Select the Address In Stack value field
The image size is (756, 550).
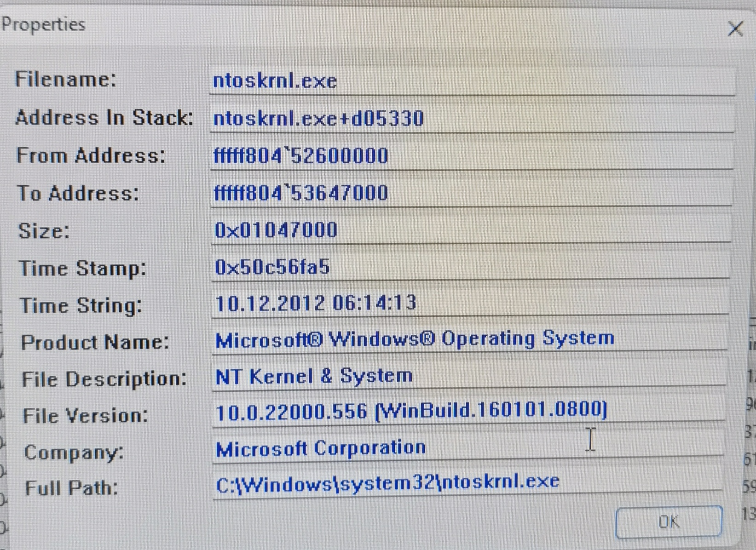point(472,119)
